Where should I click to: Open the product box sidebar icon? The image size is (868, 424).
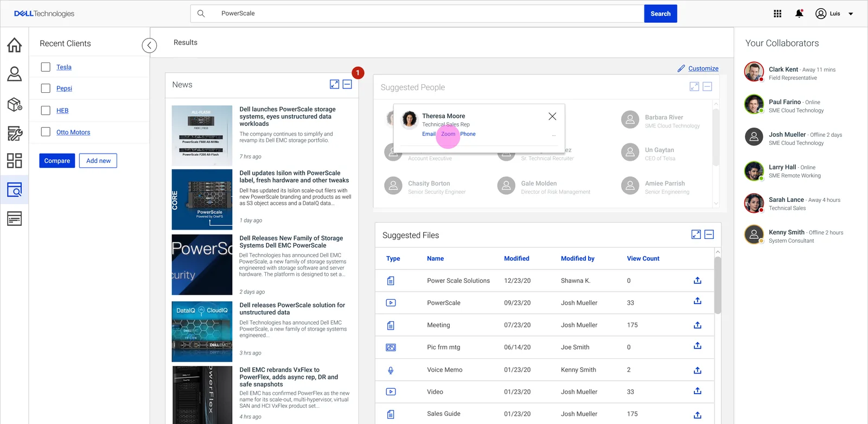point(15,104)
